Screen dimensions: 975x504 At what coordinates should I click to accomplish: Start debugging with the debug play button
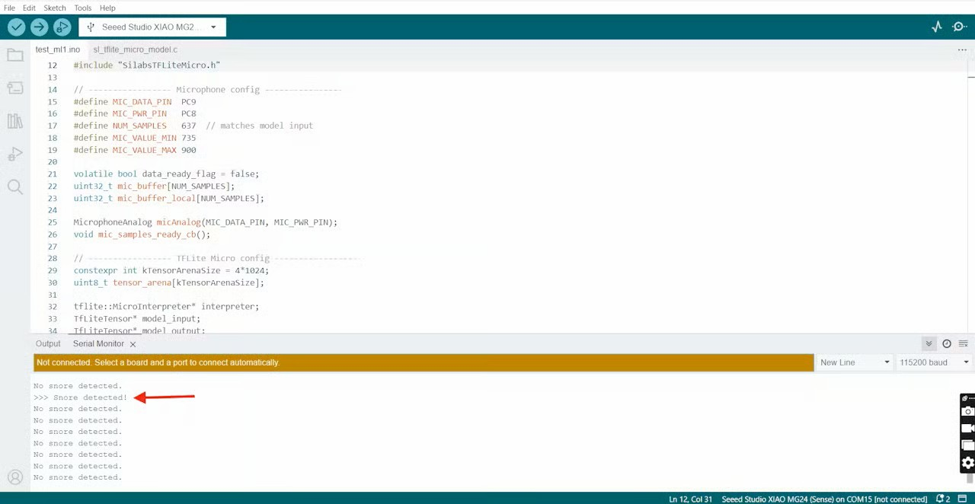62,27
